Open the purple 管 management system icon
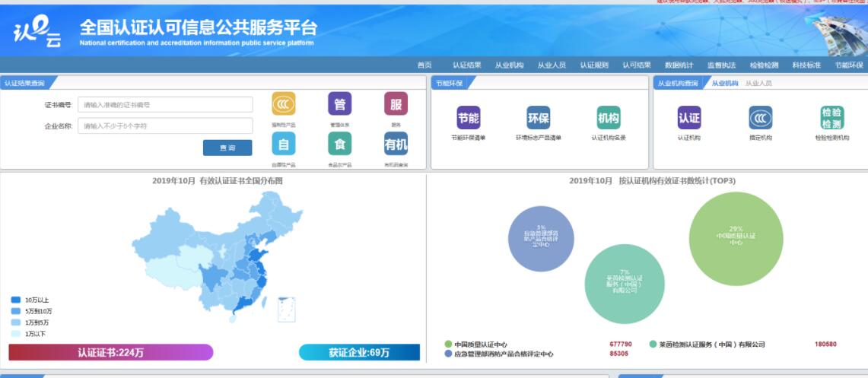 (x=339, y=104)
